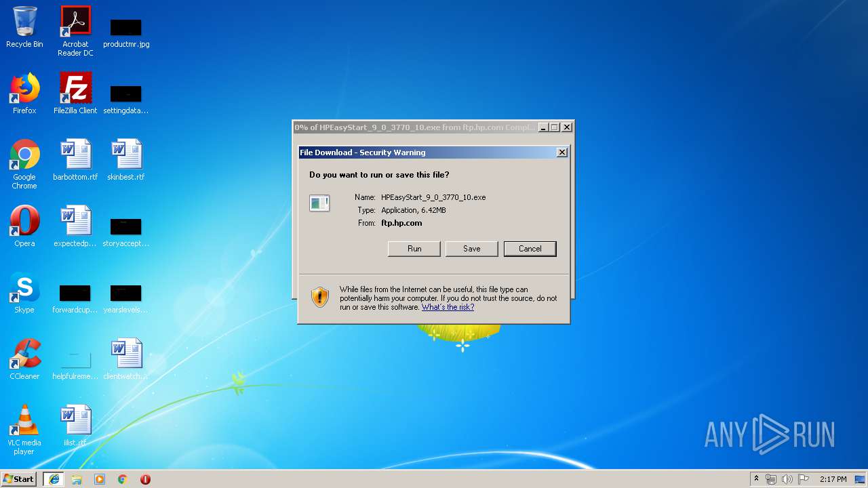This screenshot has height=488, width=868.
Task: Click the 2:17 PM clock
Action: pyautogui.click(x=833, y=479)
